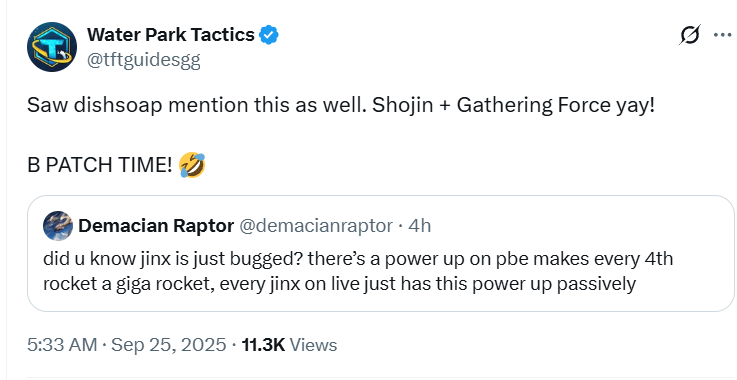Click the blue verified checkmark badge

tap(269, 35)
